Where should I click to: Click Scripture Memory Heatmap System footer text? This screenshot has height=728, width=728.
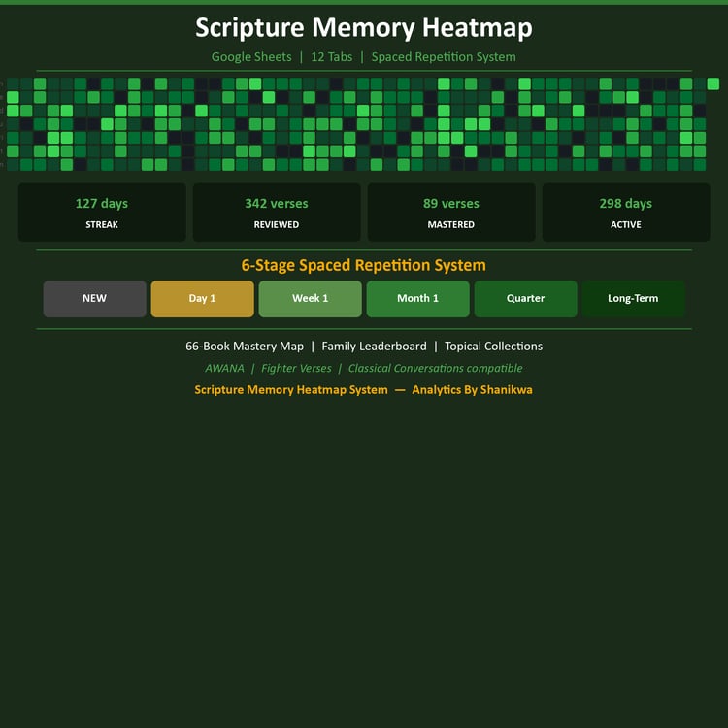[291, 390]
